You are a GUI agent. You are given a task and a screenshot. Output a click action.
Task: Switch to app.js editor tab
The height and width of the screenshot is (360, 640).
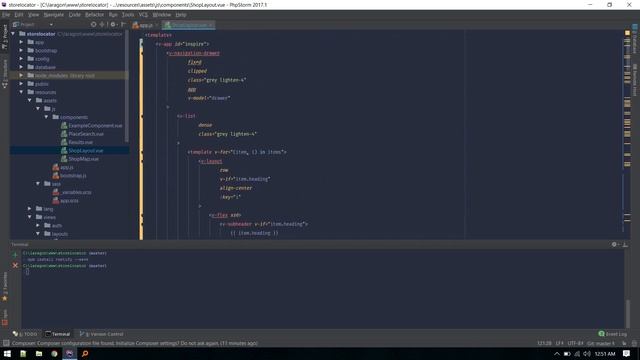click(145, 25)
